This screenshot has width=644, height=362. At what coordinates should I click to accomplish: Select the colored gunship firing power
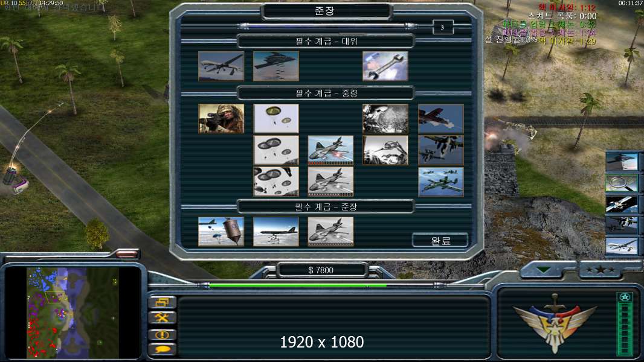click(330, 150)
